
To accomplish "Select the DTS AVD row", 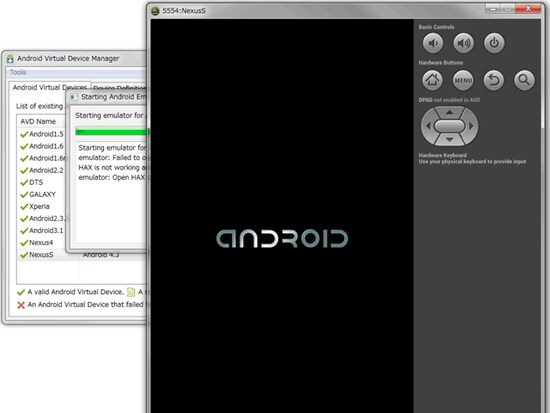I will [x=42, y=182].
